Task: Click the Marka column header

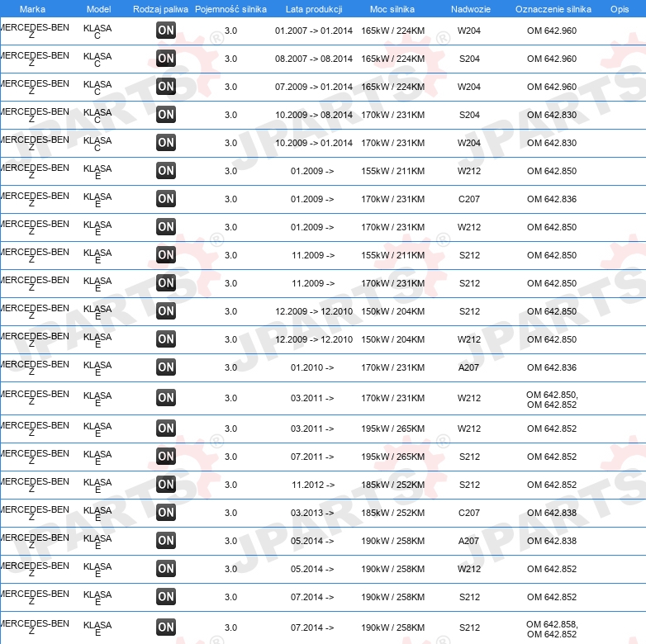Action: 32,9
